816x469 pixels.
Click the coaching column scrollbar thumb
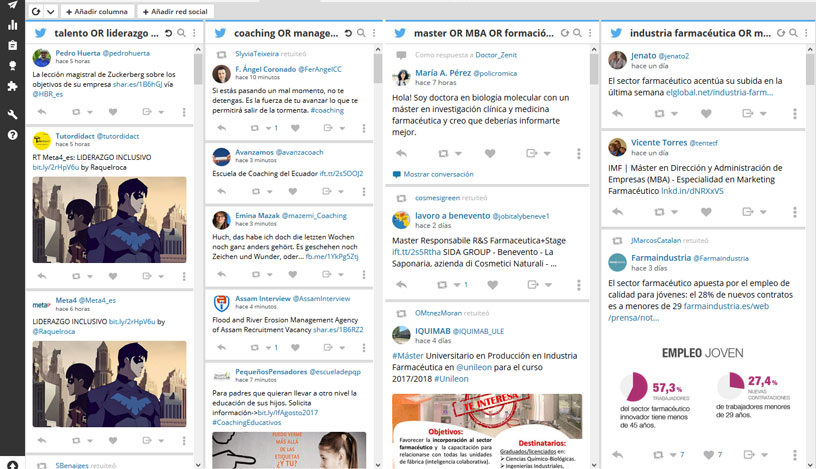(378, 69)
